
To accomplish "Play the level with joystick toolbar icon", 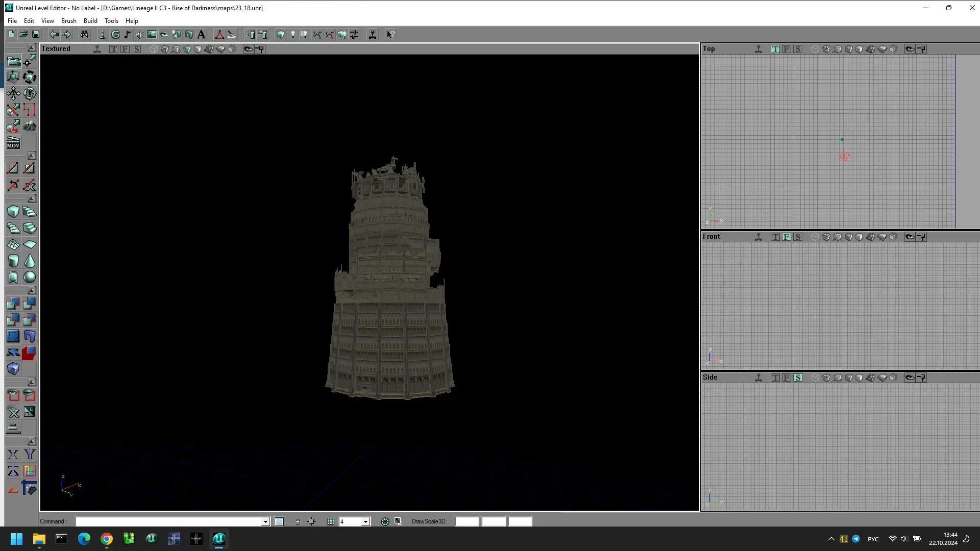I will click(x=373, y=34).
